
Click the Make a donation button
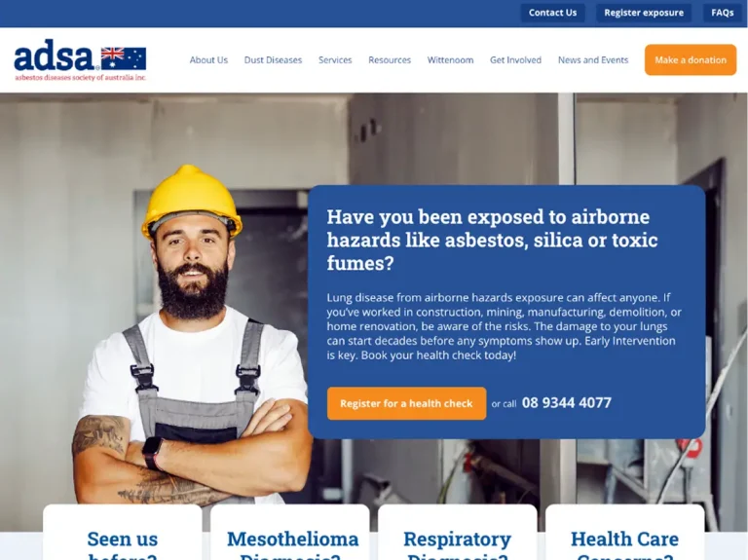(x=691, y=59)
